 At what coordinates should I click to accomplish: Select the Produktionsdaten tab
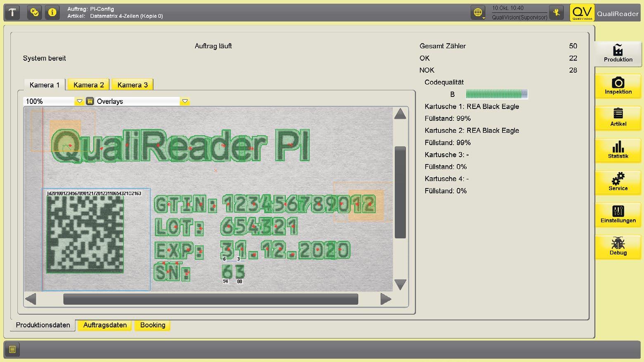43,325
